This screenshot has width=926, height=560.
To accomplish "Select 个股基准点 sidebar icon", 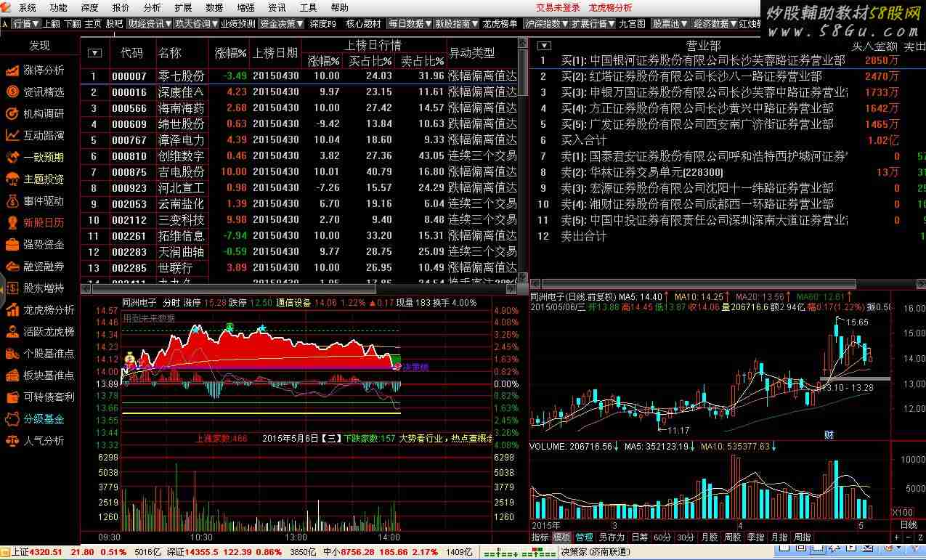I will tap(12, 354).
